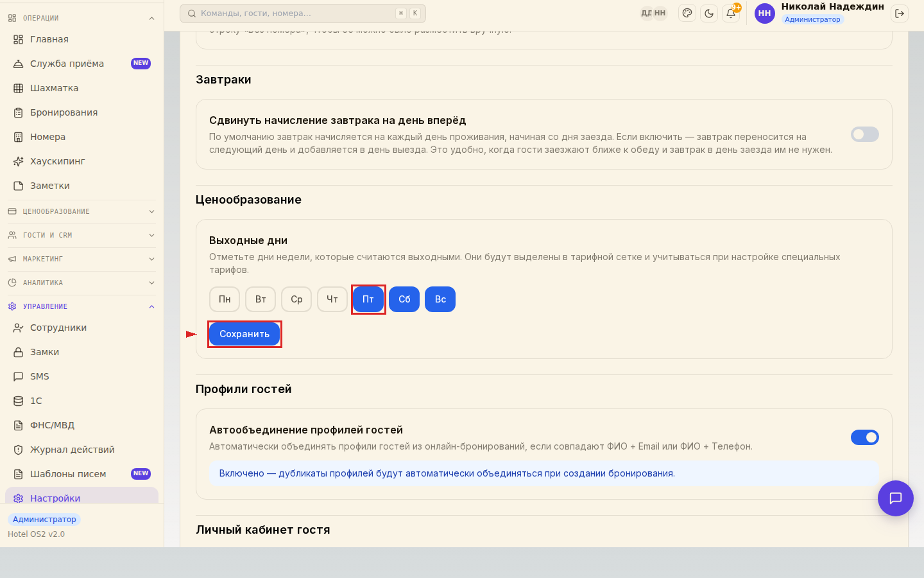Click the Личный кабинет гостя heading
The width and height of the screenshot is (924, 578).
[263, 530]
